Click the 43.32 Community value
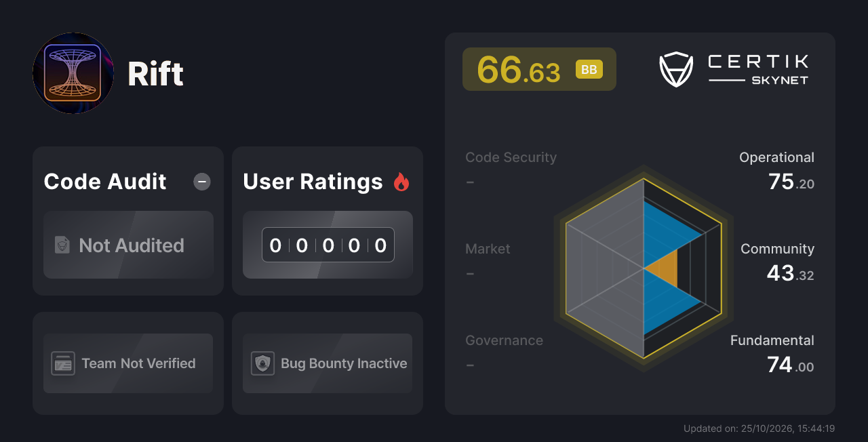This screenshot has width=868, height=442. point(791,273)
